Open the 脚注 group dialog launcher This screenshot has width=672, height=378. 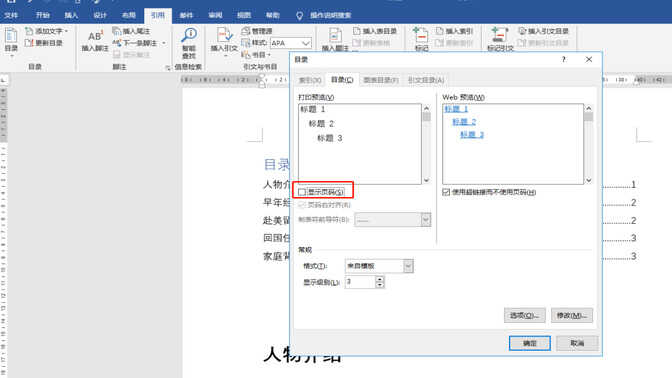(x=168, y=67)
